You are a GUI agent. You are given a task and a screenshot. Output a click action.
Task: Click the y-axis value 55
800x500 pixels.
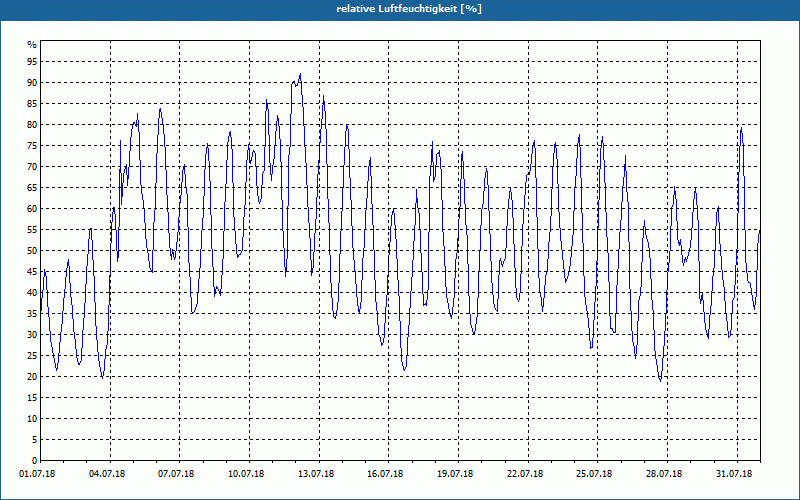32,230
